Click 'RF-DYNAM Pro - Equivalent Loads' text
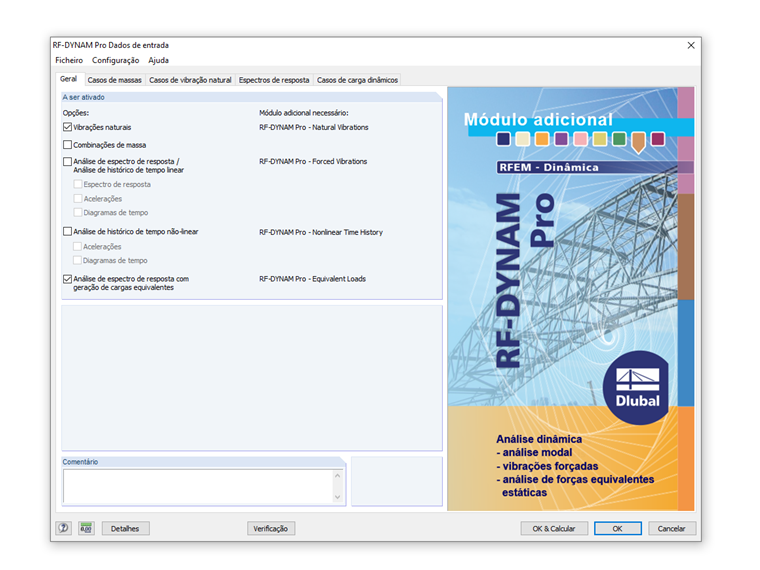This screenshot has width=760, height=570. coord(312,279)
